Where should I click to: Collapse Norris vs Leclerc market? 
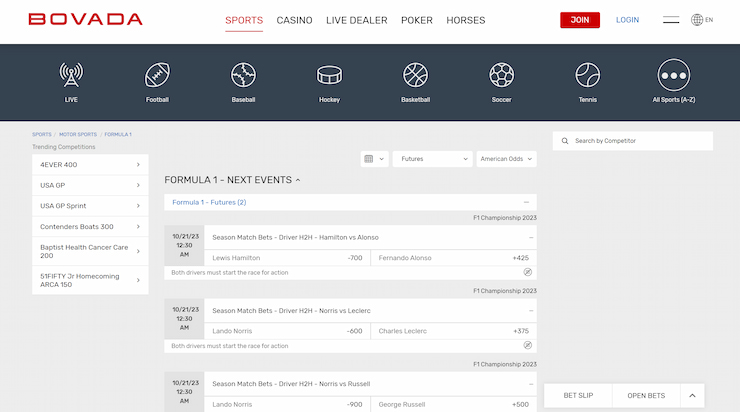pyautogui.click(x=531, y=311)
